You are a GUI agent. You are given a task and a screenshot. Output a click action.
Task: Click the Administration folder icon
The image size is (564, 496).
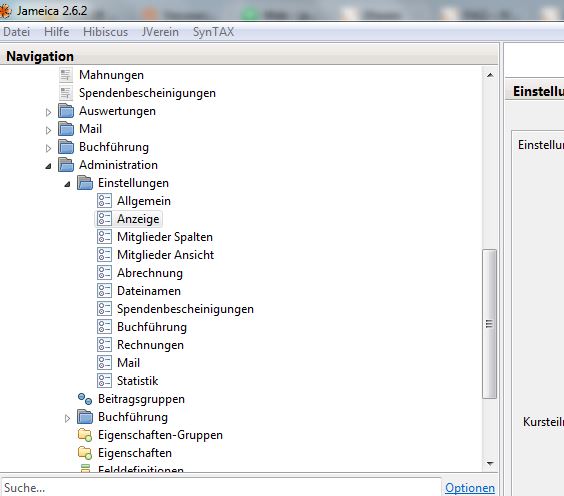tap(66, 165)
